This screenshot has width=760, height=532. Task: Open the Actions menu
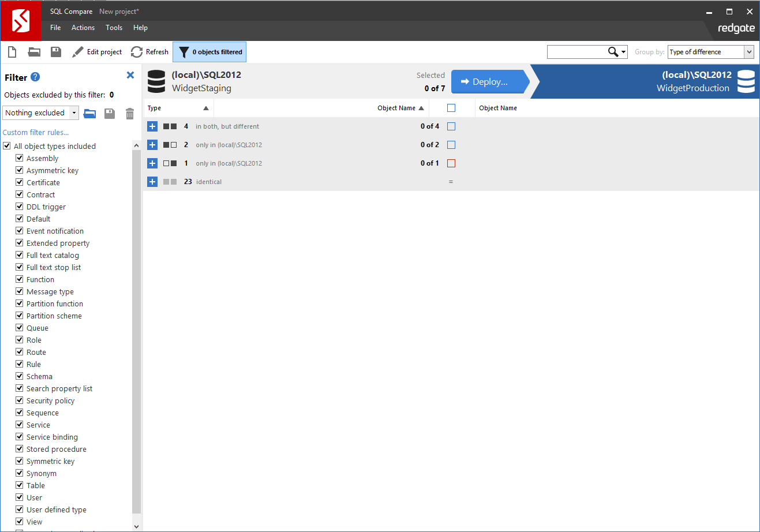pos(83,27)
